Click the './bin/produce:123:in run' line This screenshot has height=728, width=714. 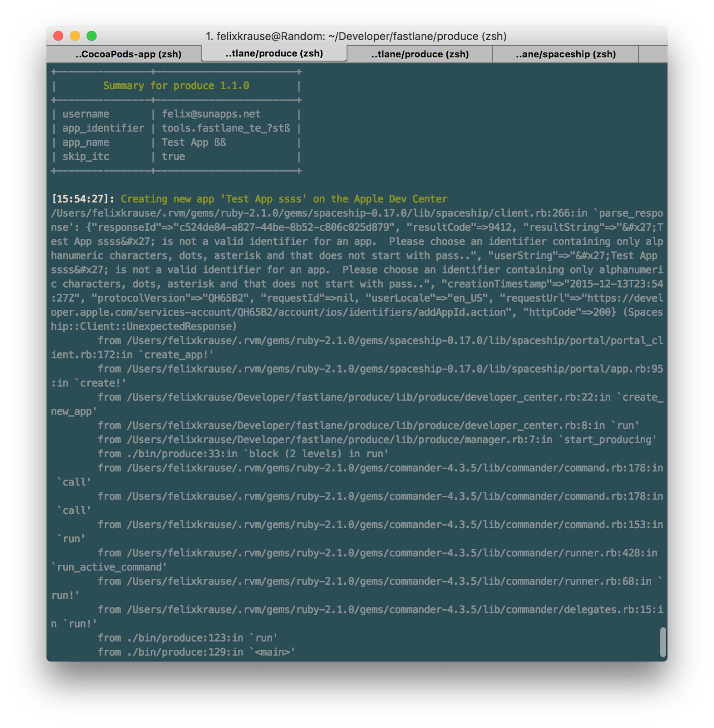coord(187,638)
